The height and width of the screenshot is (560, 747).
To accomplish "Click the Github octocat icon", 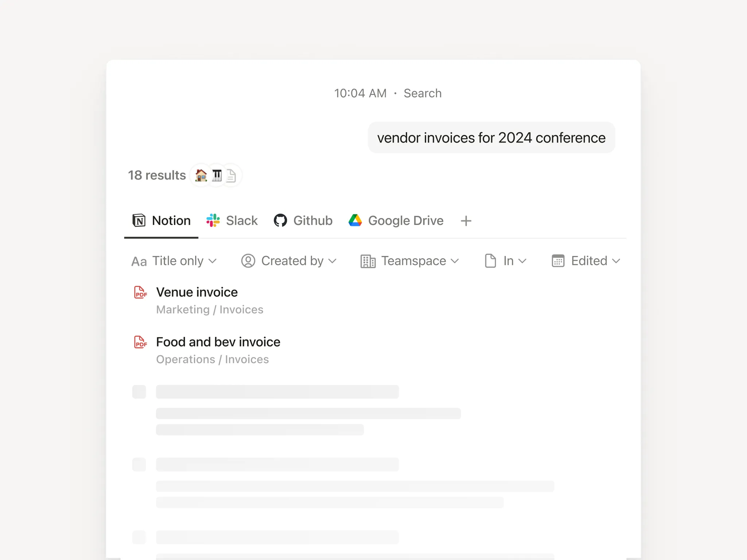I will click(280, 221).
